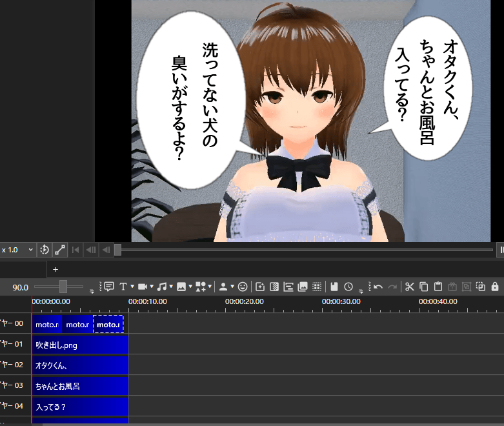Open the x 1.0 playback speed dropdown

17,250
